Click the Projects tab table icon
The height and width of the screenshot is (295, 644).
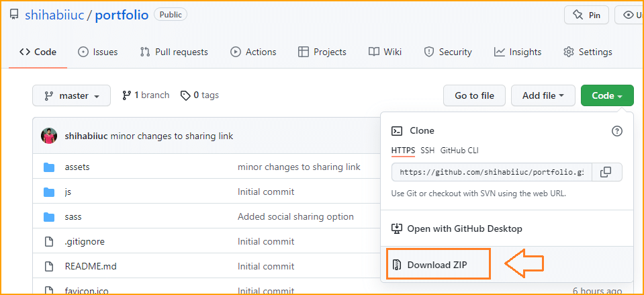click(303, 52)
